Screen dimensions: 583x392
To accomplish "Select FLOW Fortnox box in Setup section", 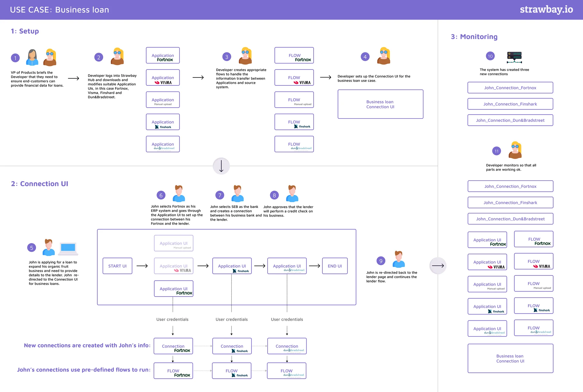I will 294,55.
